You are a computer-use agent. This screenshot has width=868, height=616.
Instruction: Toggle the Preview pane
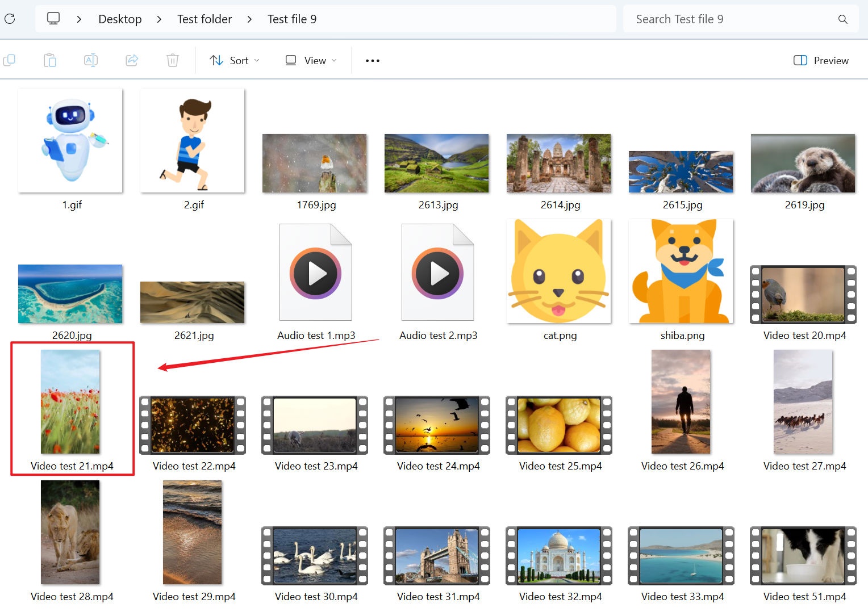click(x=821, y=61)
